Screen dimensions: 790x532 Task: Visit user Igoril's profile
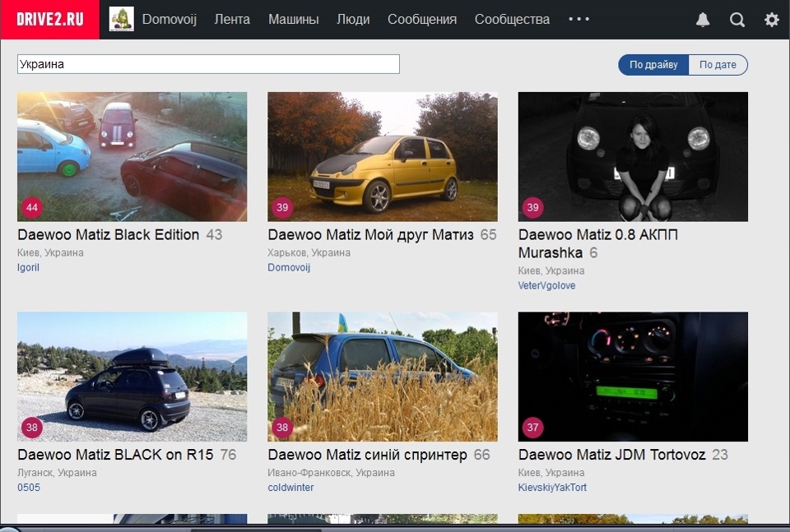28,267
